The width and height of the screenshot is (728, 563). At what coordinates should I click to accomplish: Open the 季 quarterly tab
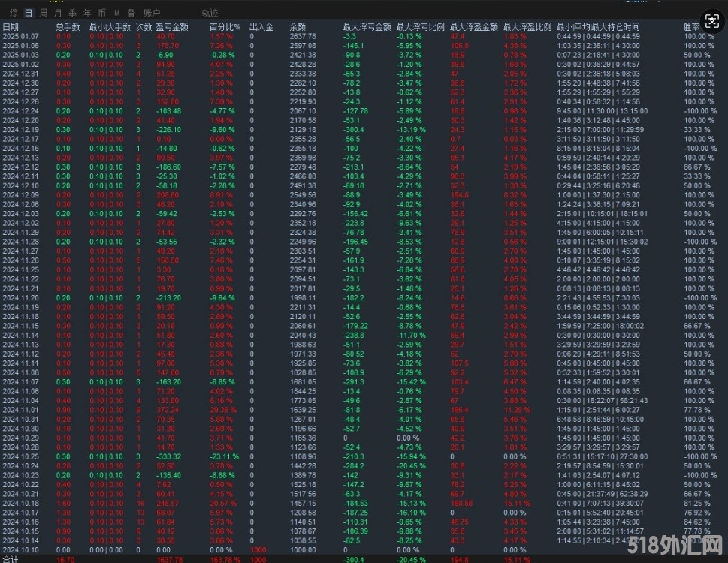pos(72,13)
